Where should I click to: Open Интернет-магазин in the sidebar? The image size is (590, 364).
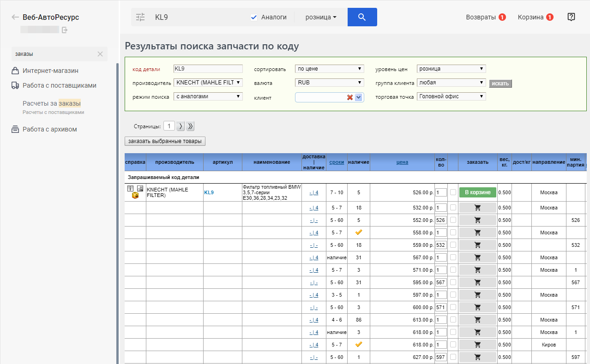[50, 71]
